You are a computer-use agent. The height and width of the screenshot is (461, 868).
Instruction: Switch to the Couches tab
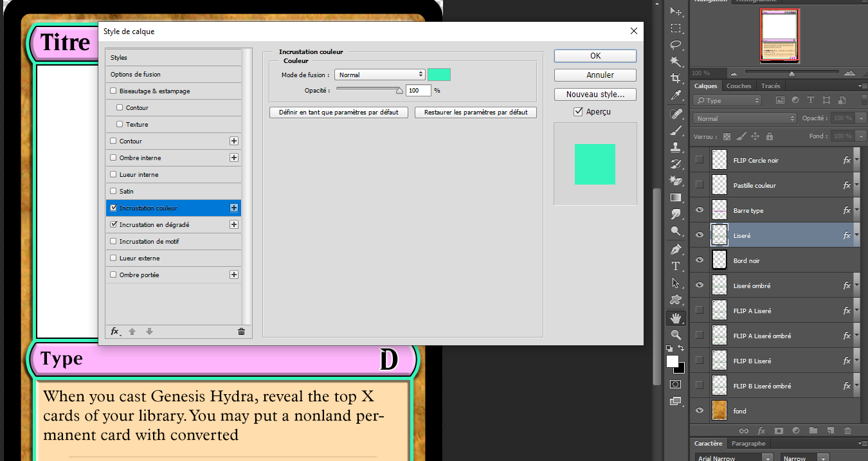pyautogui.click(x=739, y=86)
